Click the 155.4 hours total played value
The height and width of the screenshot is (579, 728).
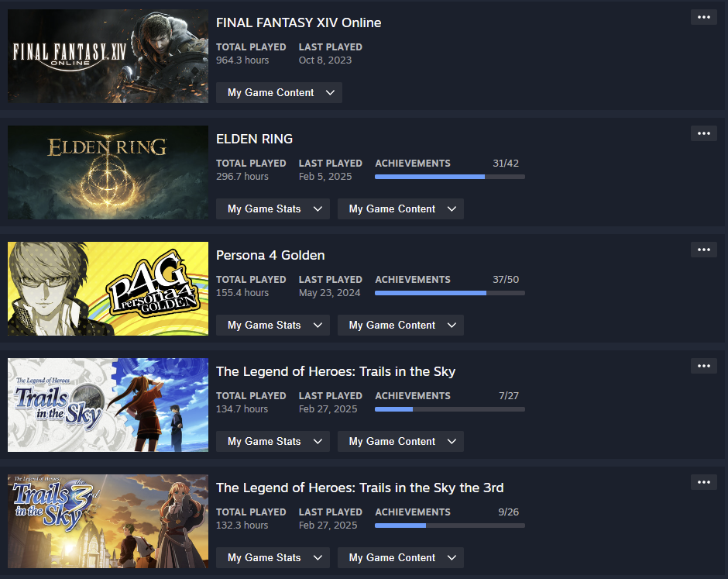click(242, 292)
